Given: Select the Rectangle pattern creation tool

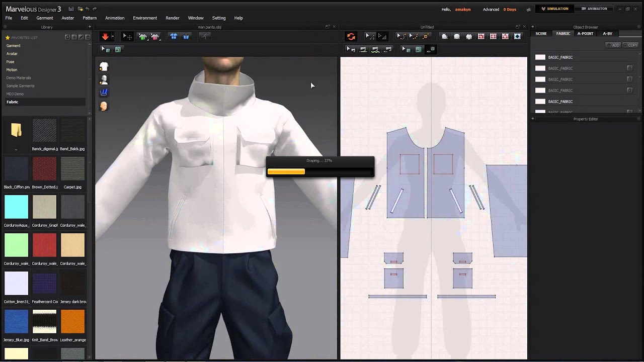Looking at the screenshot, I should (457, 36).
